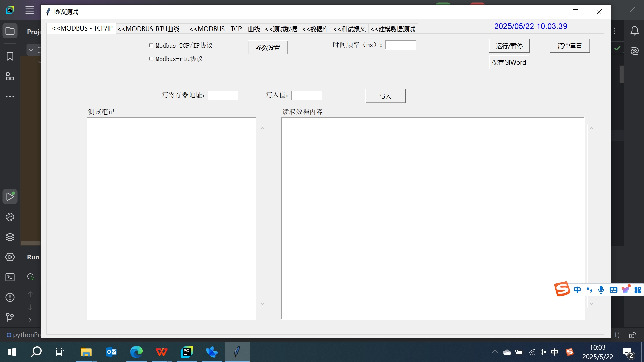The height and width of the screenshot is (362, 644).
Task: Open the Sogou soft keyboard icon
Action: [614, 290]
